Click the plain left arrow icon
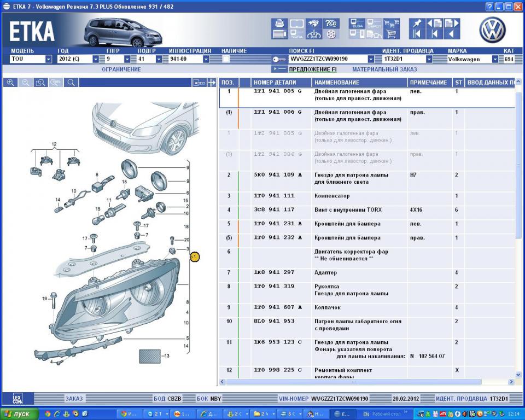This screenshot has height=420, width=525. pos(451,34)
